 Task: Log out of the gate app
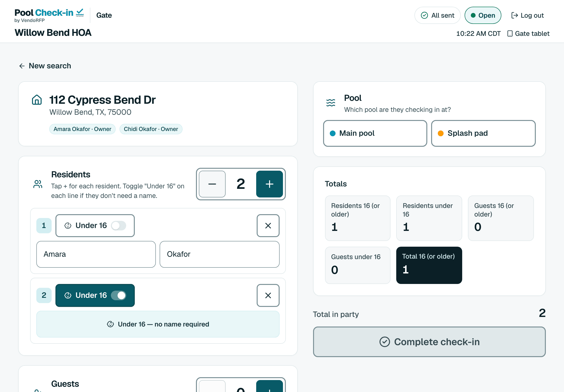coord(527,15)
